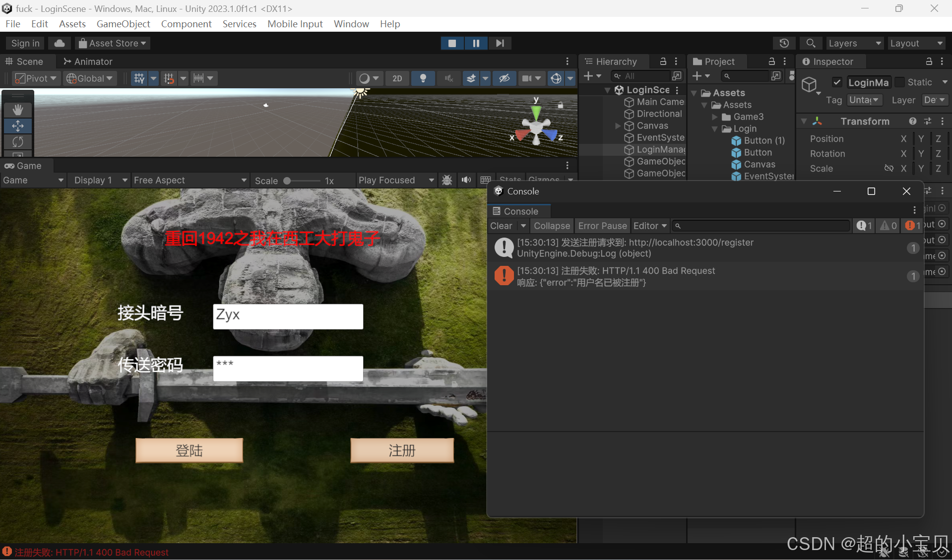Toggle the warning count filter
The width and height of the screenshot is (952, 560).
pos(889,226)
